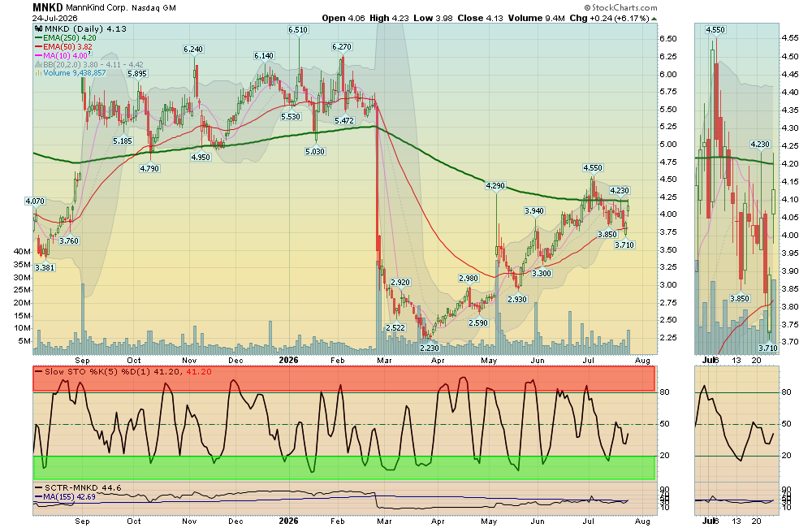Click the 3.940 price label
This screenshot has width=812, height=528.
click(534, 210)
